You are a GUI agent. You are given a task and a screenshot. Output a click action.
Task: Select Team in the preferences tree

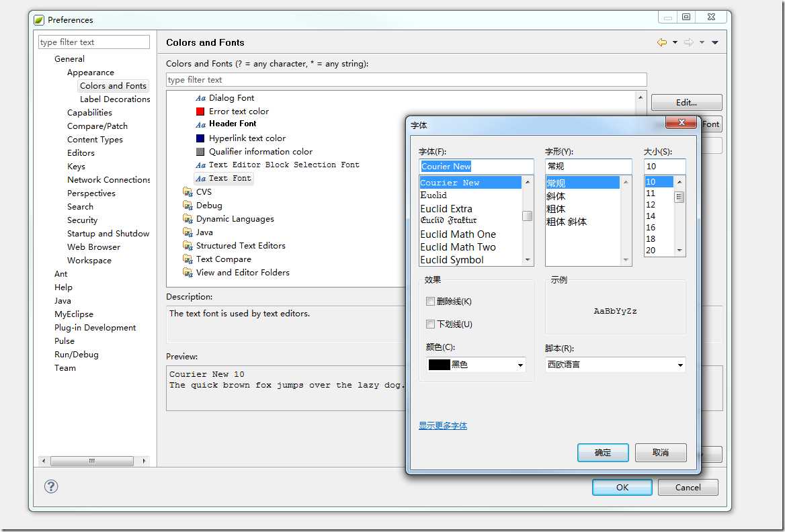tap(65, 368)
